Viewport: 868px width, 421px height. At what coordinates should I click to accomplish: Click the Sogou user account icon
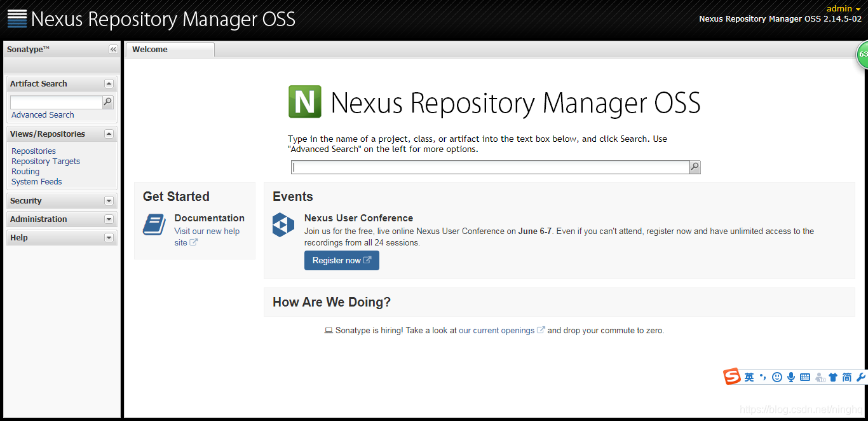820,377
